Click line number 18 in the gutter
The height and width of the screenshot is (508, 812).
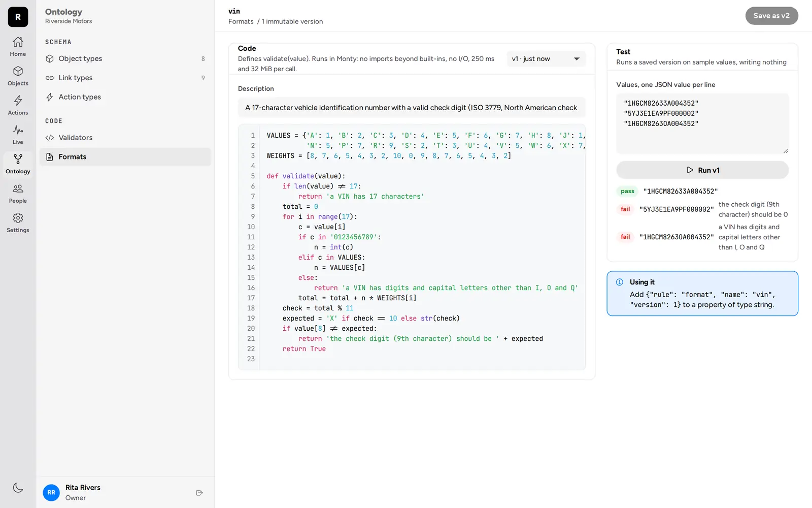click(x=251, y=308)
